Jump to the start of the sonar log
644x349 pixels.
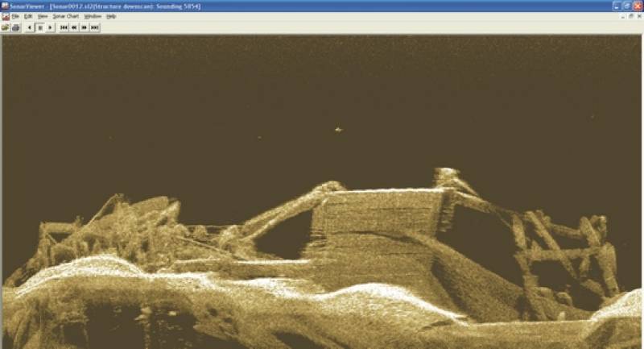(x=64, y=27)
